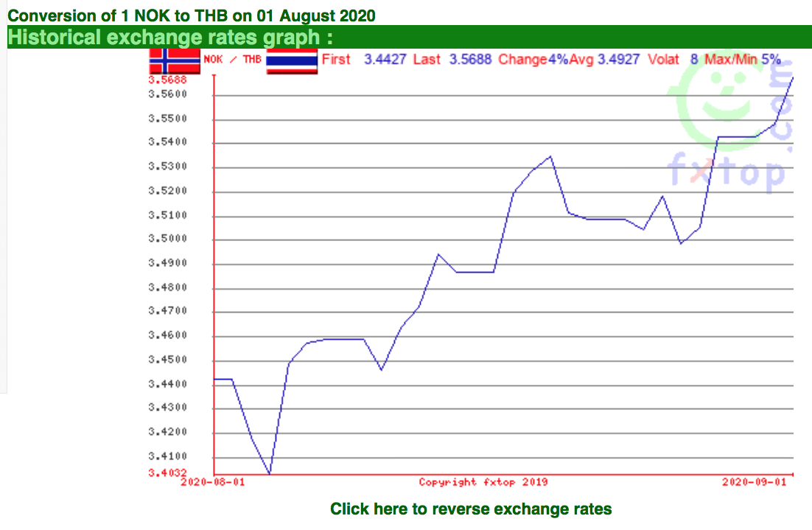
Task: Click the fxtop watermark text
Action: click(x=727, y=173)
